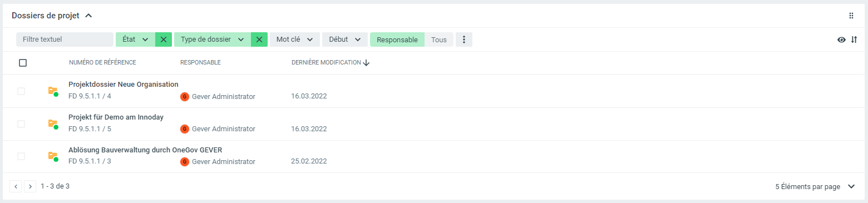Open the sort order arrows icon
This screenshot has width=868, height=203.
click(x=854, y=39)
